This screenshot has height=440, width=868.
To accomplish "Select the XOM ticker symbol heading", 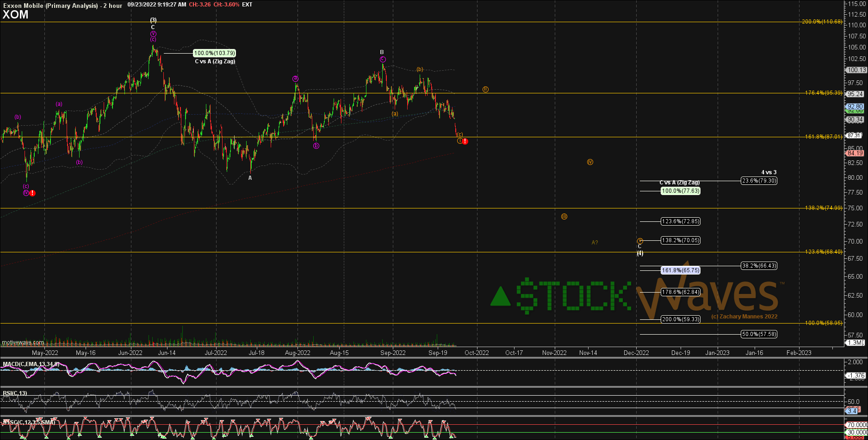I will 15,15.
